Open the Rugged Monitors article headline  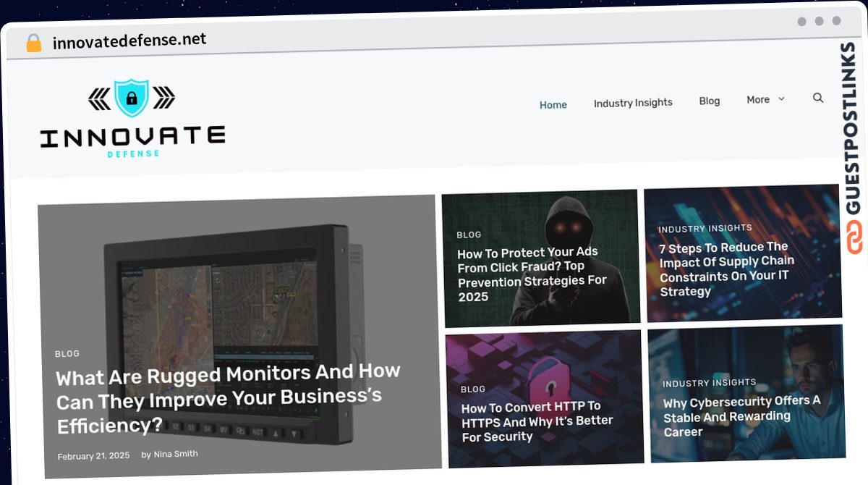tap(229, 399)
